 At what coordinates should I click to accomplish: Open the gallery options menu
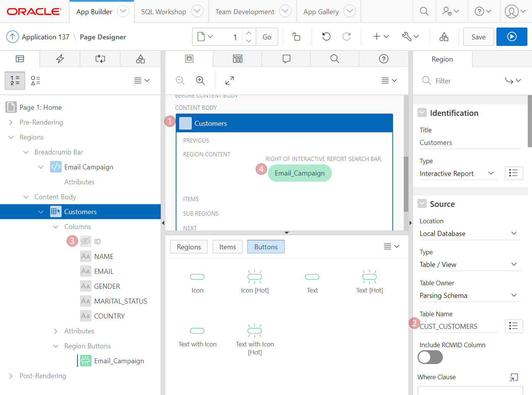click(392, 247)
